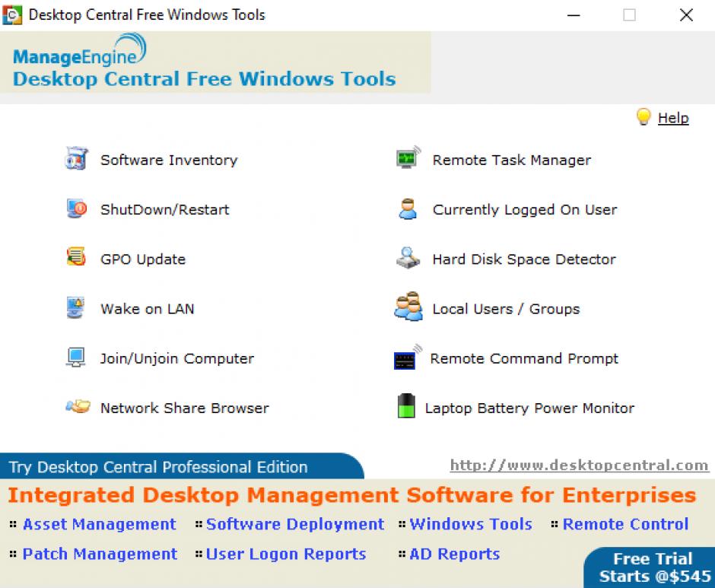The height and width of the screenshot is (588, 715).
Task: Open the ShutDown/Restart tool label
Action: (x=164, y=209)
